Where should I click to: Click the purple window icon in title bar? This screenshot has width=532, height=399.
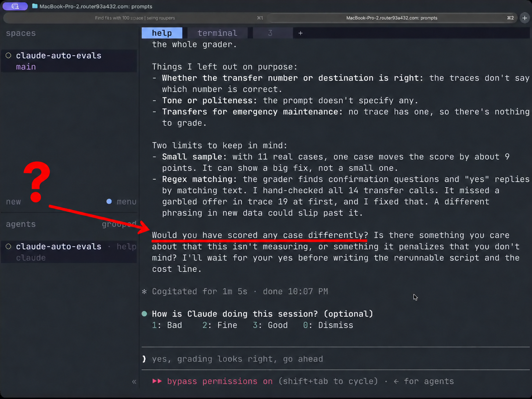(15, 6)
